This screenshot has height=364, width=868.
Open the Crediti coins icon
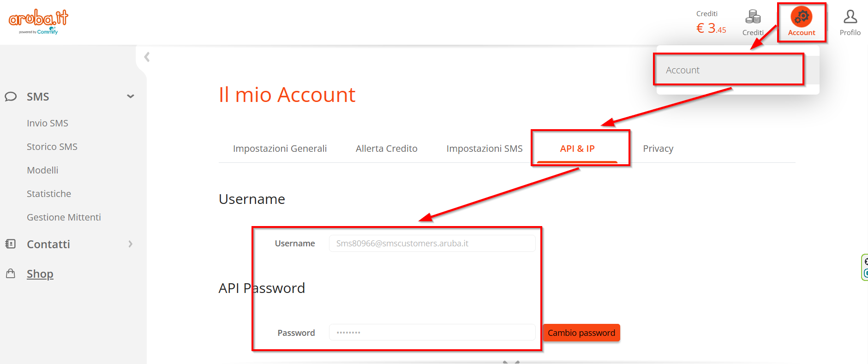753,17
